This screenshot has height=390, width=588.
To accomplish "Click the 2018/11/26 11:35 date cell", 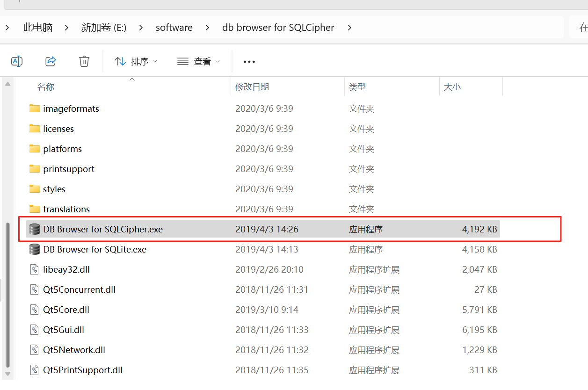I will [272, 370].
